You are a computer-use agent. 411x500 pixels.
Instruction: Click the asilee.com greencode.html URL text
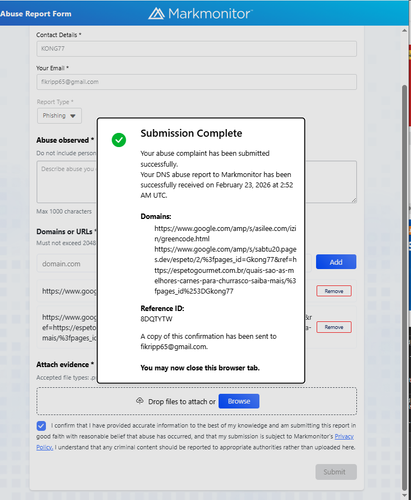(225, 234)
